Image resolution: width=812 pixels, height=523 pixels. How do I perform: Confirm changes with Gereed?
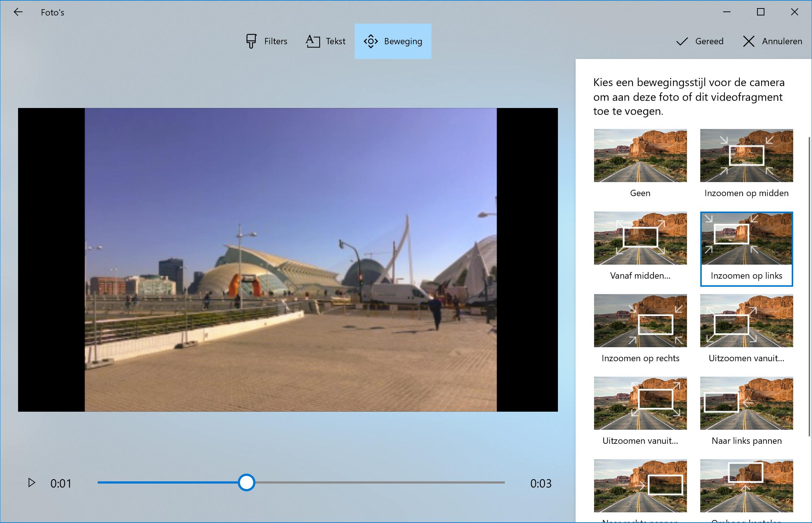click(x=700, y=41)
